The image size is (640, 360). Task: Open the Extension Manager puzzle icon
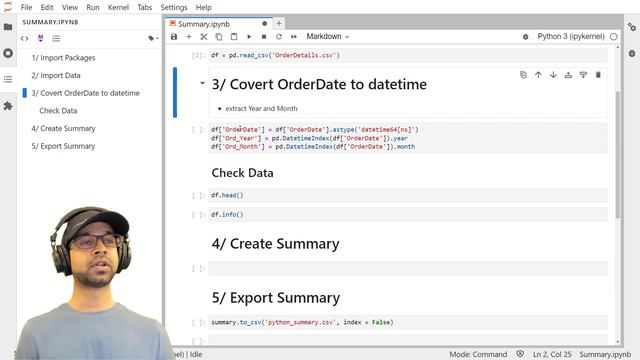[x=8, y=106]
